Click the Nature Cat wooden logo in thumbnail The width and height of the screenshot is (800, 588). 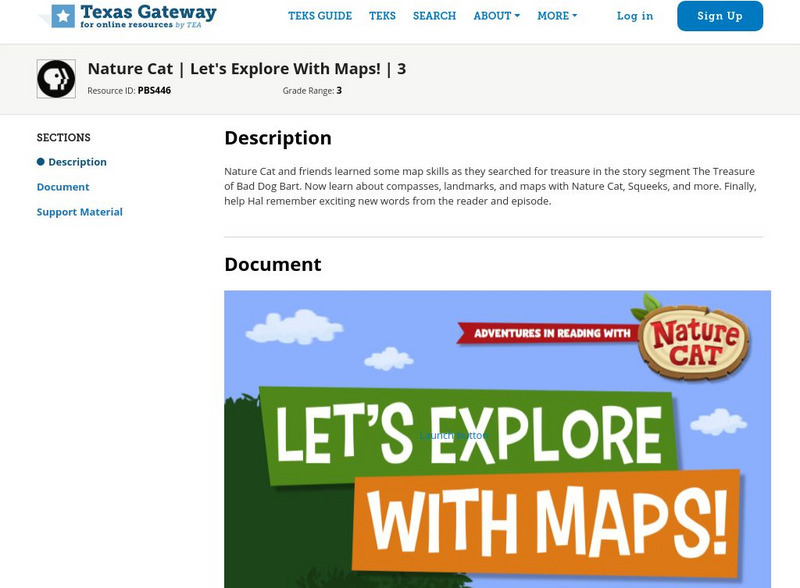pos(693,341)
